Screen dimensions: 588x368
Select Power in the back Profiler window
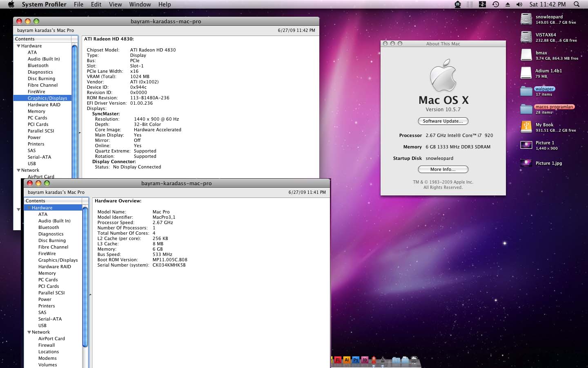click(34, 137)
